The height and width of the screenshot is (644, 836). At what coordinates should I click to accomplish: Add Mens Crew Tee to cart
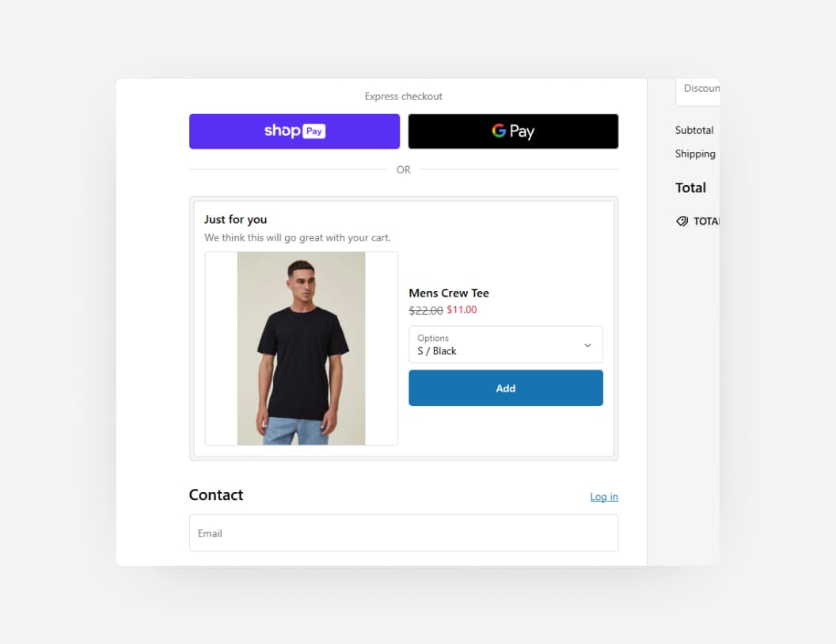pyautogui.click(x=505, y=388)
